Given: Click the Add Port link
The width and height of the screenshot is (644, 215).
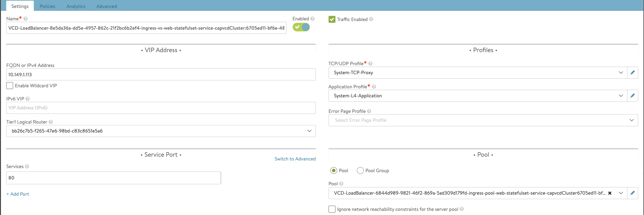Looking at the screenshot, I should 18,194.
